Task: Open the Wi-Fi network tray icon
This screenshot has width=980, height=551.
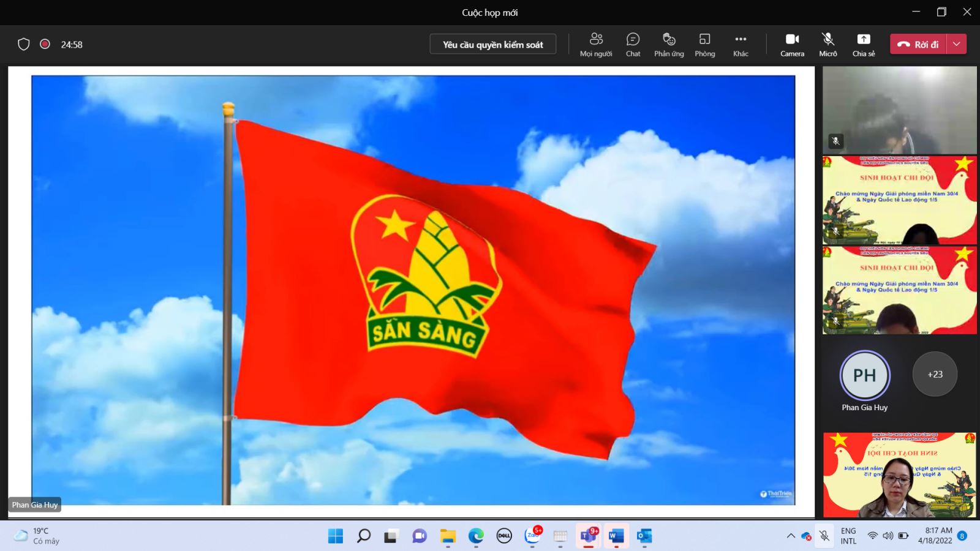Action: (872, 536)
